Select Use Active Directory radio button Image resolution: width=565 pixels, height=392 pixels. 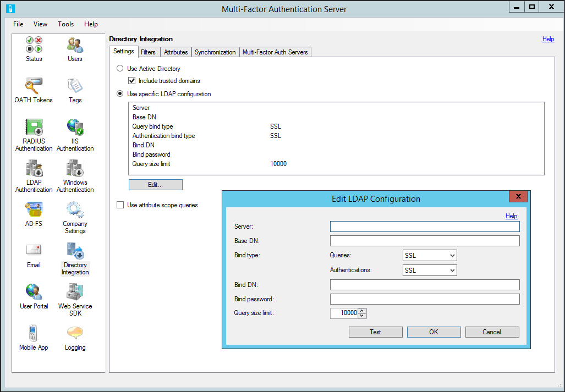[119, 68]
